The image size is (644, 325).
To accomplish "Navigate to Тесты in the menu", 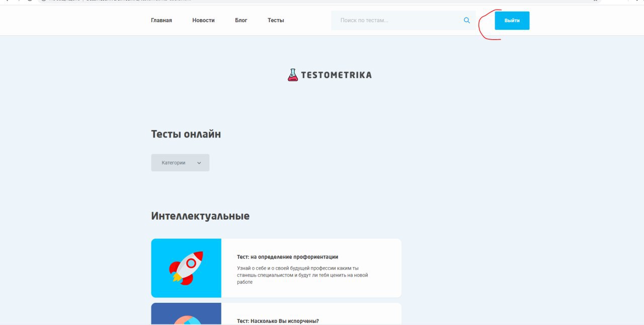I will 276,21.
